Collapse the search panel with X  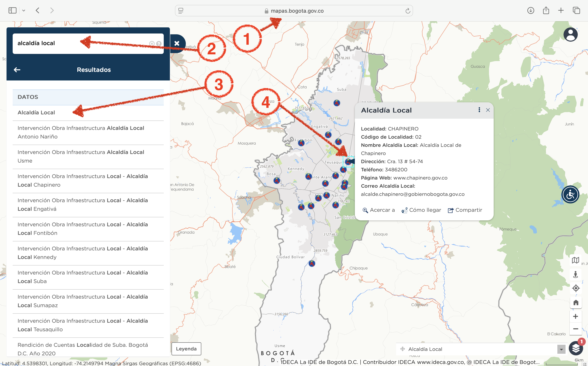[x=177, y=44]
